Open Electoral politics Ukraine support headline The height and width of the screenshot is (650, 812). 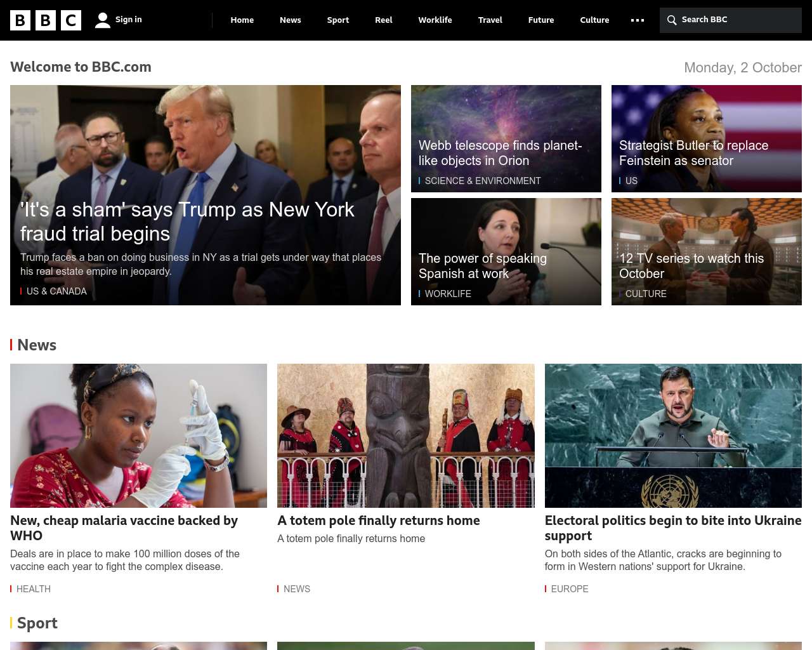[673, 528]
